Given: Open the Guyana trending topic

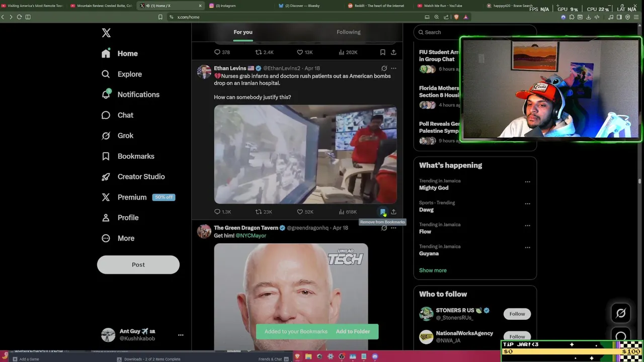Looking at the screenshot, I should coord(429,253).
